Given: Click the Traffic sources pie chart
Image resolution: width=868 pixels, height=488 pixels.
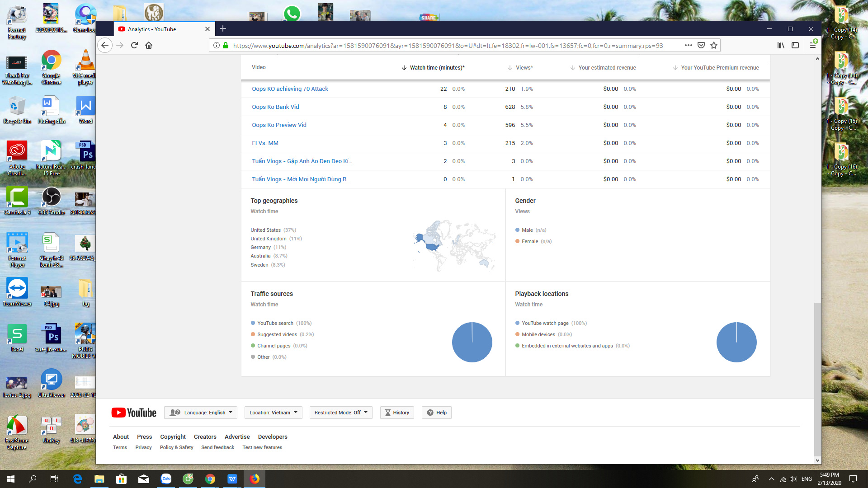Looking at the screenshot, I should (472, 342).
